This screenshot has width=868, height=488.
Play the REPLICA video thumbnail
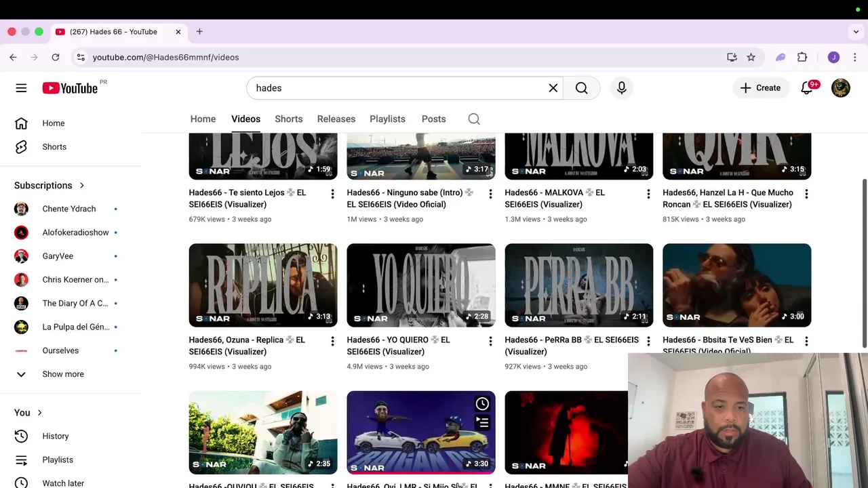[263, 285]
